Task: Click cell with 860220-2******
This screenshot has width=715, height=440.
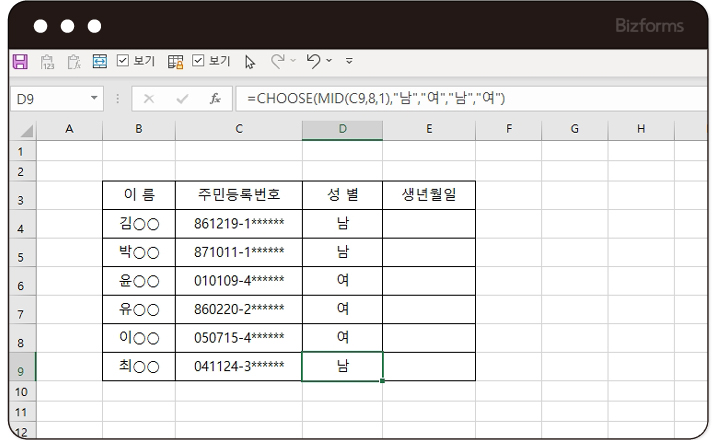Action: [x=239, y=310]
